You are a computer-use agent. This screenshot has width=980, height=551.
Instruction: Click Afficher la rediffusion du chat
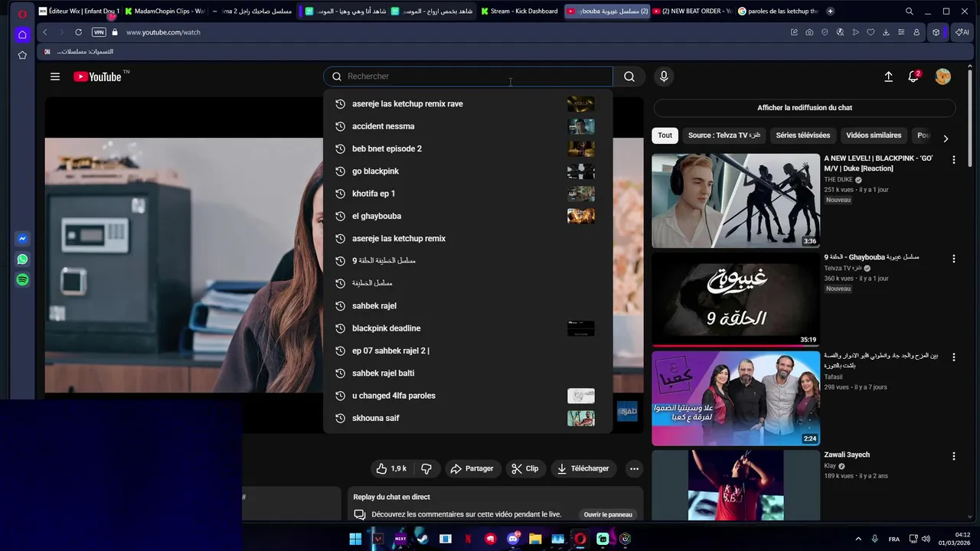point(805,108)
